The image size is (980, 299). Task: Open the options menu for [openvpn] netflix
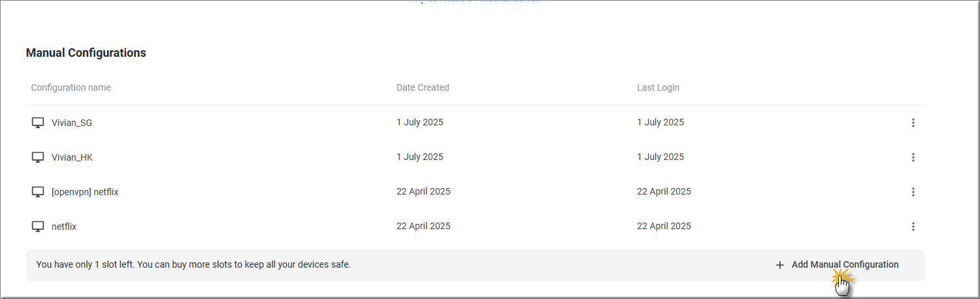tap(913, 192)
